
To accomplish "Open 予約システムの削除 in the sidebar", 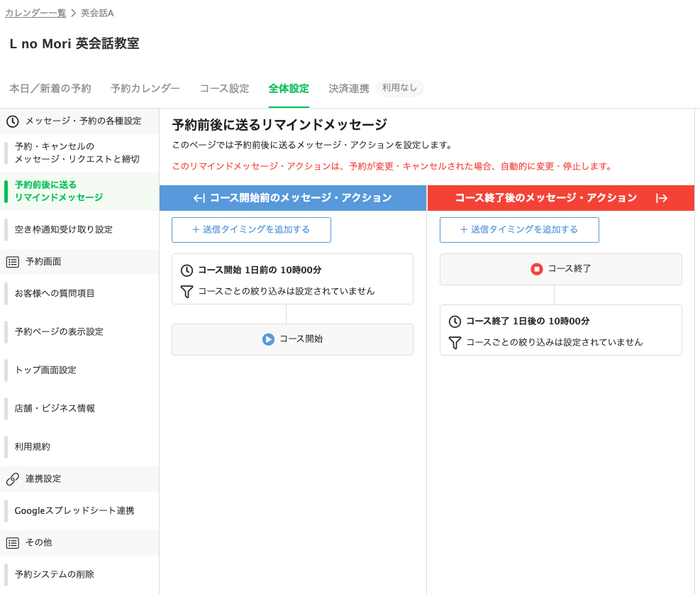I will coord(55,575).
